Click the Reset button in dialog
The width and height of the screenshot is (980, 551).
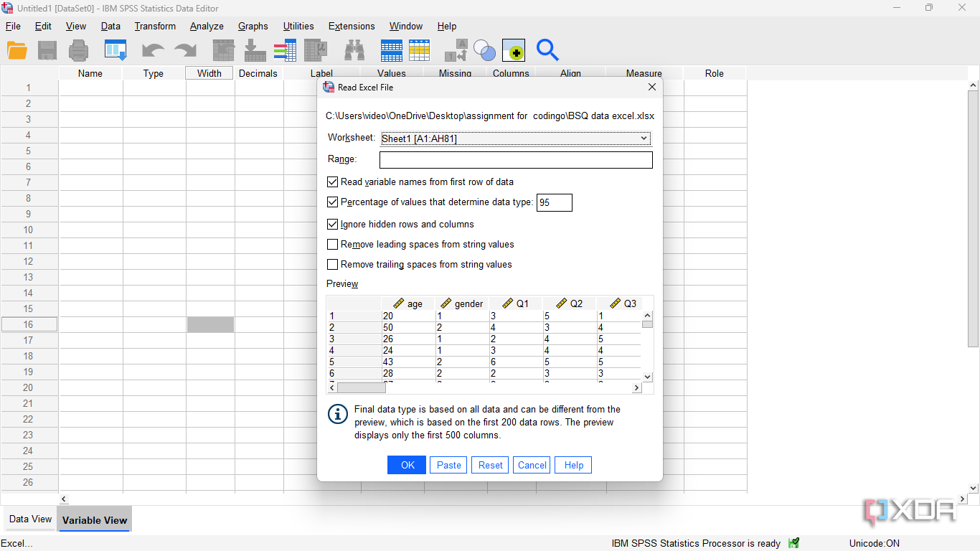[x=491, y=465]
